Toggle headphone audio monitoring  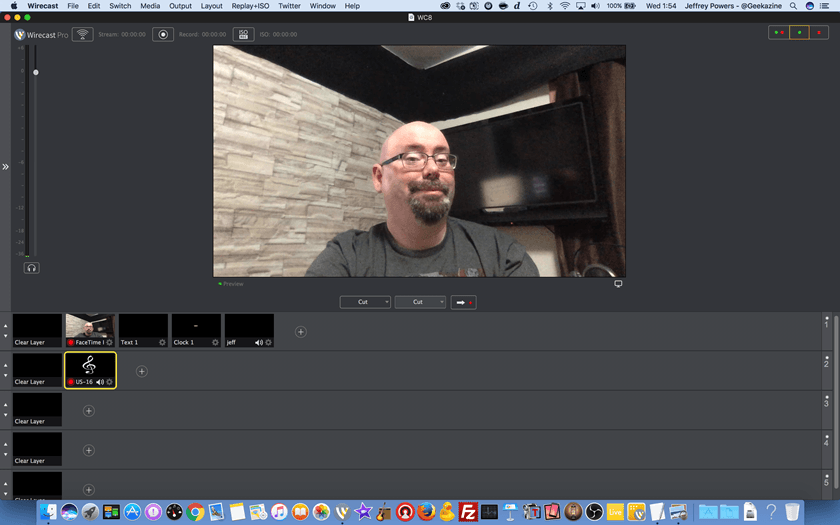point(31,268)
